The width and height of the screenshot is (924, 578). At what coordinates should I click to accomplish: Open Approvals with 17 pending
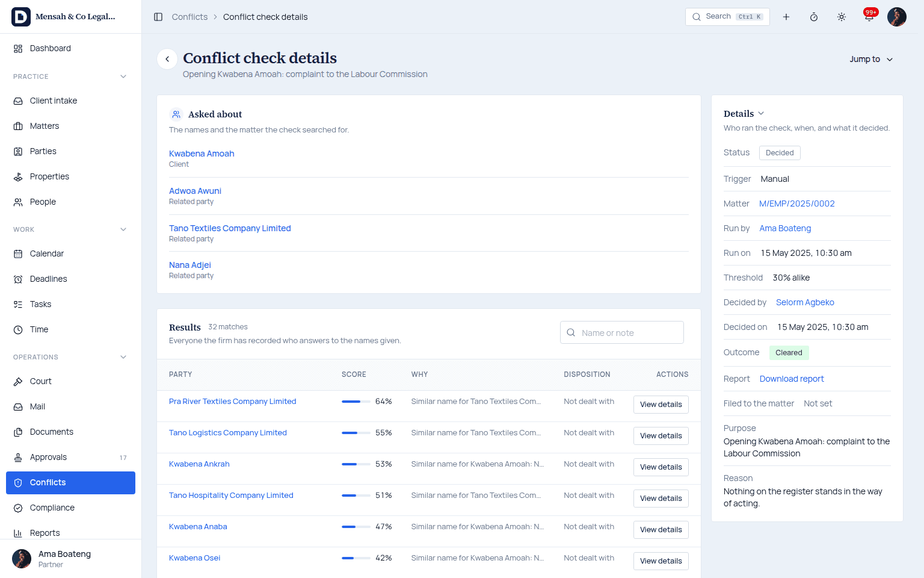point(70,457)
